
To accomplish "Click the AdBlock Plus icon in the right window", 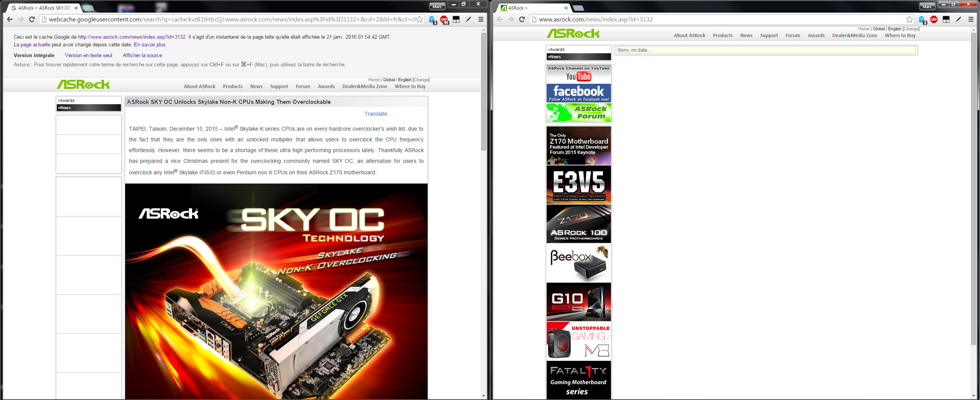I will [934, 20].
